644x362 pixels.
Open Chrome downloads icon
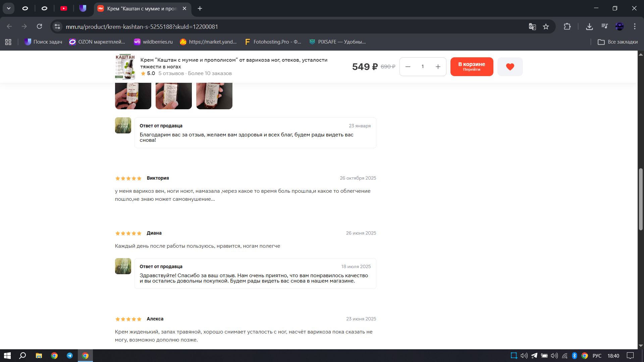[589, 26]
